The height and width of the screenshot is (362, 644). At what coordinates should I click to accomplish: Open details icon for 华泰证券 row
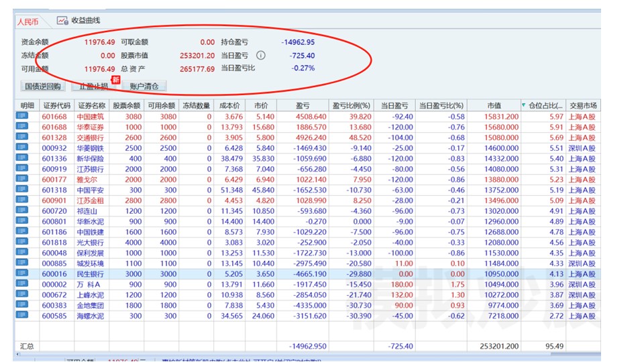21,127
